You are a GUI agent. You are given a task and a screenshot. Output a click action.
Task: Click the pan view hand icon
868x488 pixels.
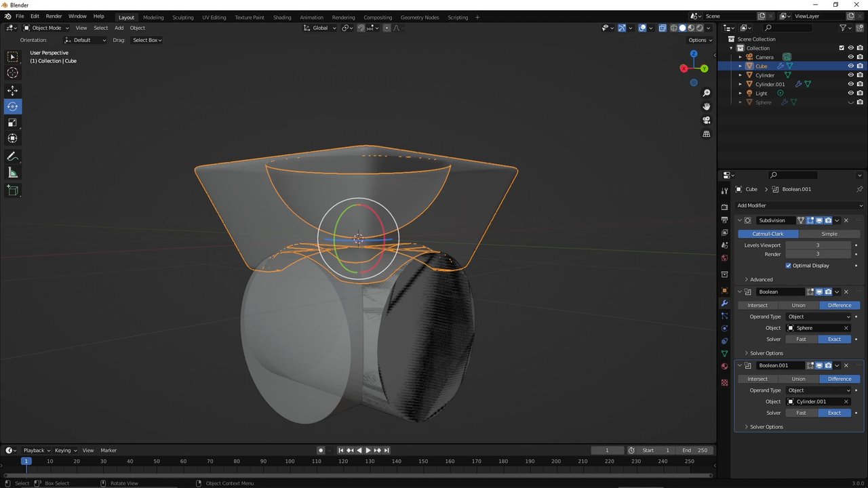coord(706,106)
